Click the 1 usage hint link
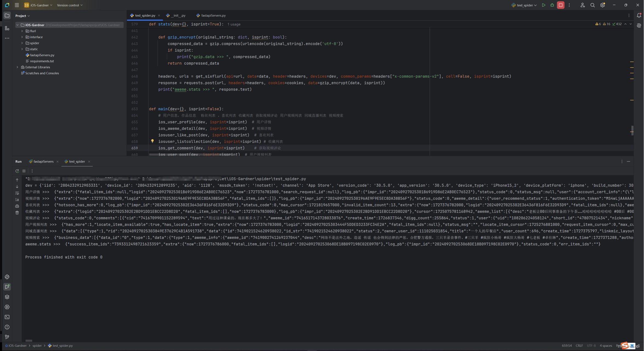The image size is (644, 351). [x=234, y=24]
